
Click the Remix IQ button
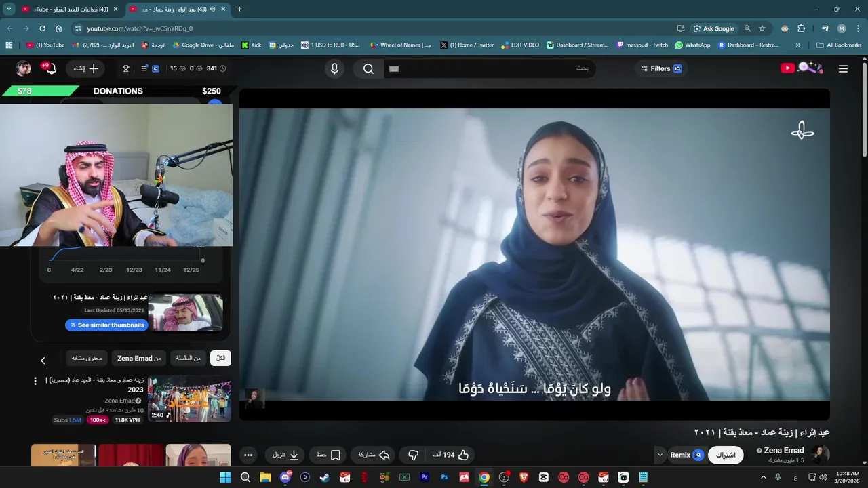[687, 455]
